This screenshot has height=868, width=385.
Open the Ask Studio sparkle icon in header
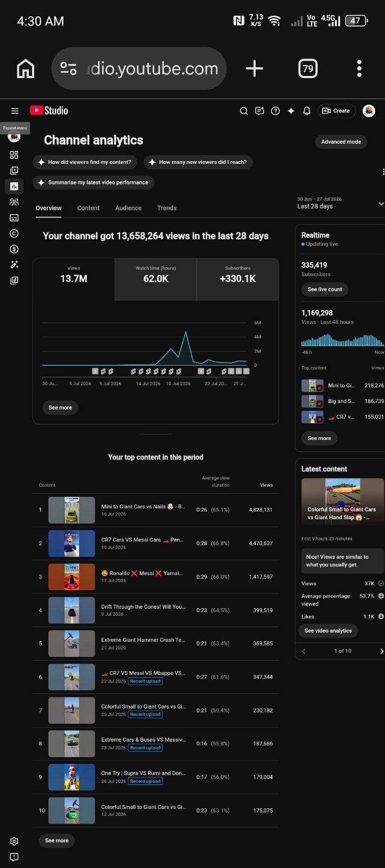[x=291, y=111]
